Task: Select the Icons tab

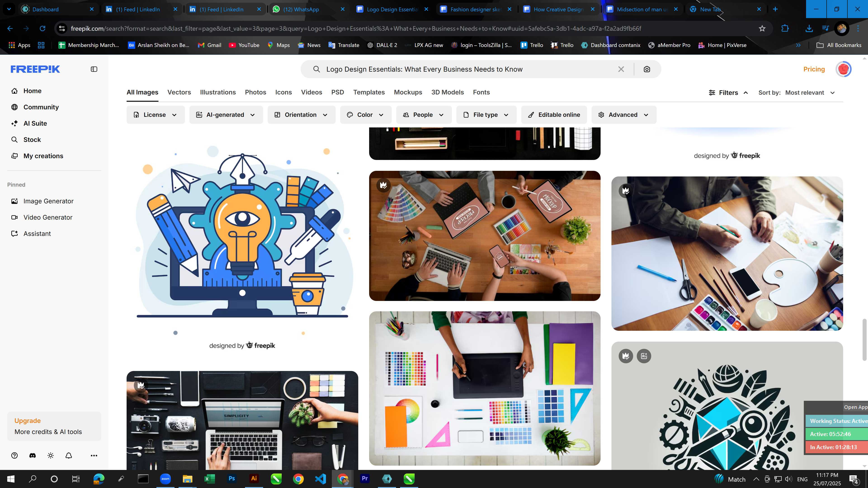Action: [x=283, y=92]
